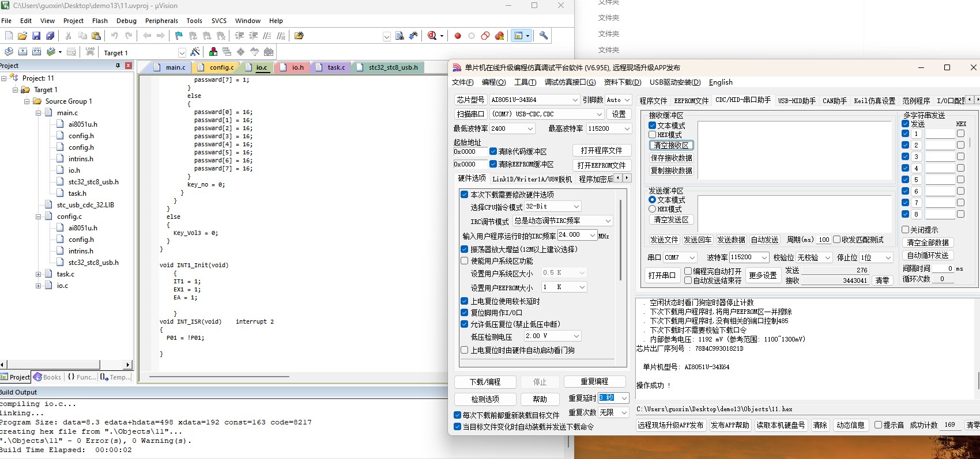The width and height of the screenshot is (980, 459).
Task: Select HEX模式 in 接收缓冲区
Action: click(x=653, y=135)
